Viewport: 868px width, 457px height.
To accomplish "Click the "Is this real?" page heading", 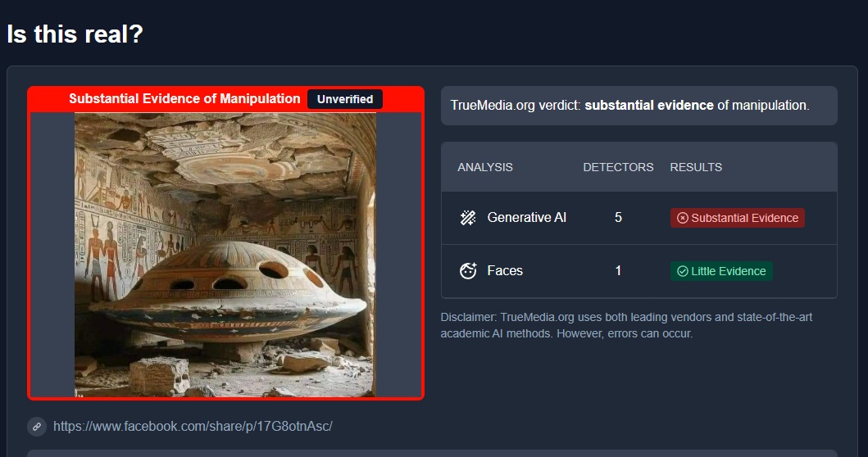I will (x=75, y=34).
